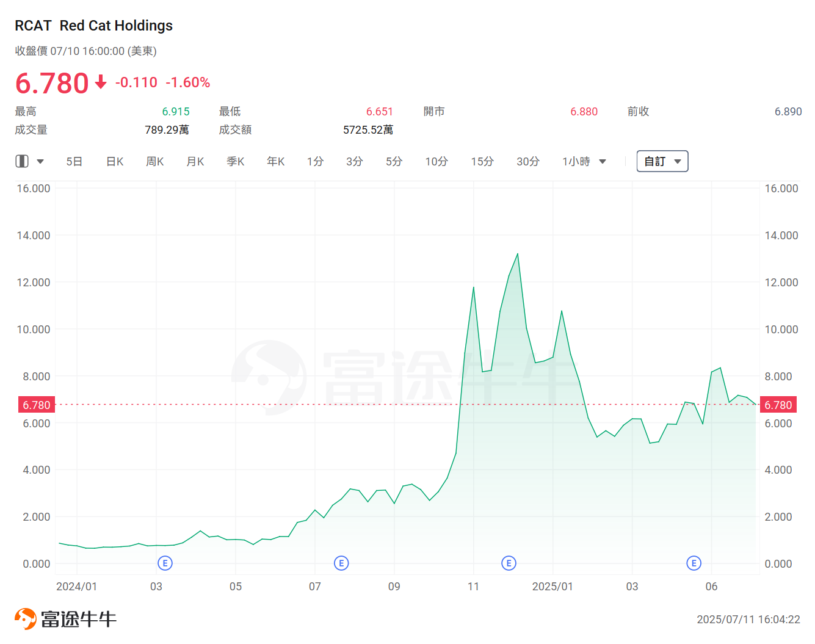Switch to the 5日 chart view
Viewport: 815px width, 644px height.
tap(74, 162)
